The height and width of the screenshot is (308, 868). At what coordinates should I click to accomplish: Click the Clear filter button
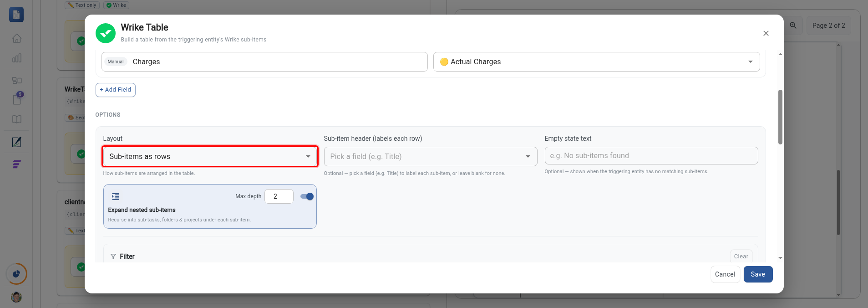click(741, 257)
